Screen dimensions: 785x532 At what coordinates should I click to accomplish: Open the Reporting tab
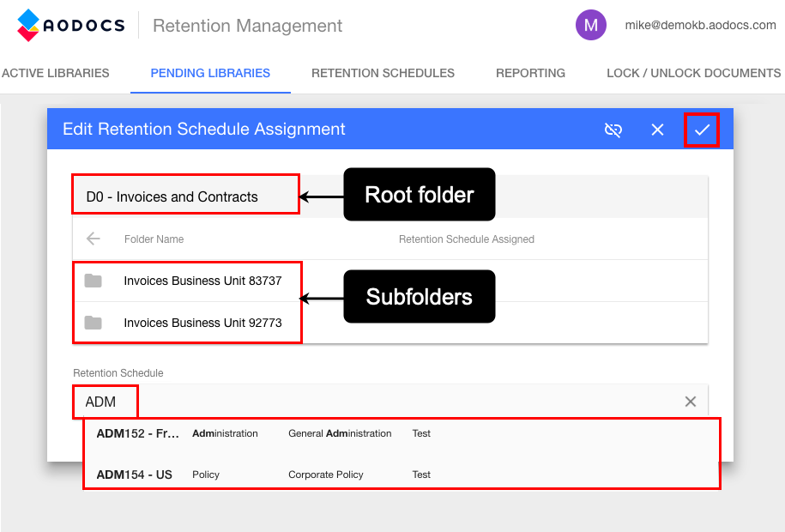pyautogui.click(x=530, y=73)
